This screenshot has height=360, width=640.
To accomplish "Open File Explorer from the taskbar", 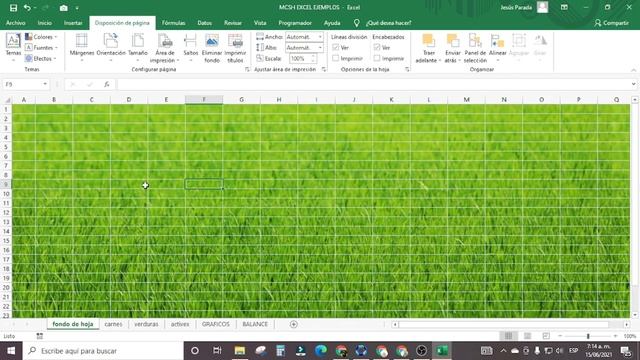I will point(240,351).
